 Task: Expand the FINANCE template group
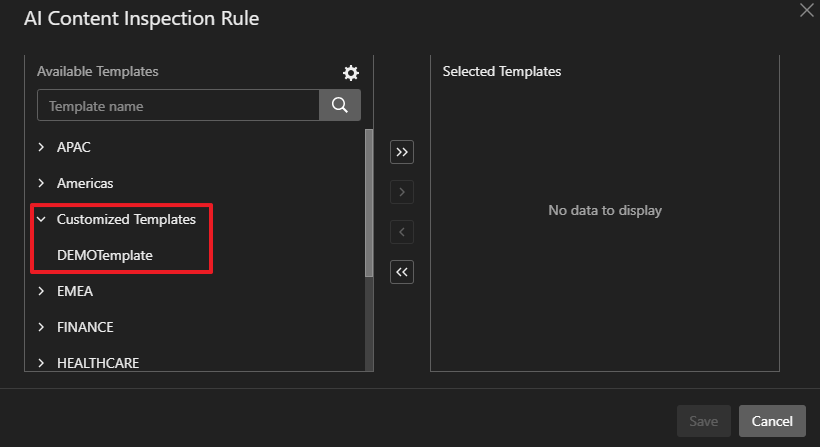[42, 327]
